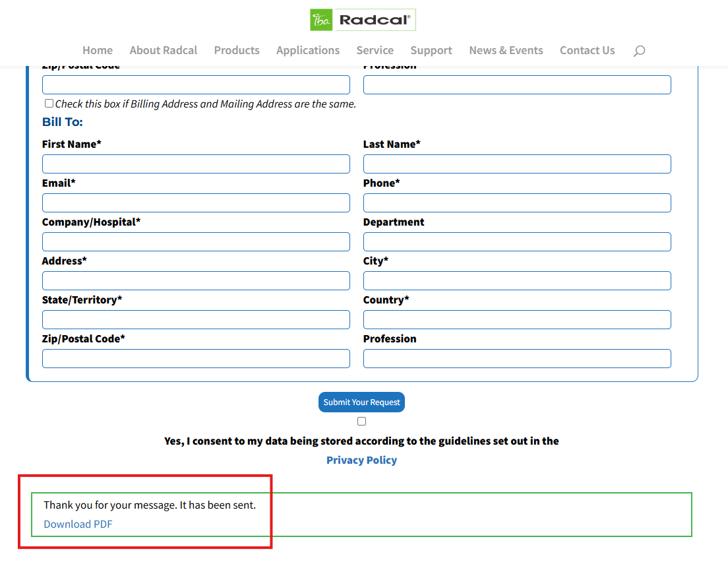The image size is (728, 570).
Task: Open the Support menu
Action: 431,50
